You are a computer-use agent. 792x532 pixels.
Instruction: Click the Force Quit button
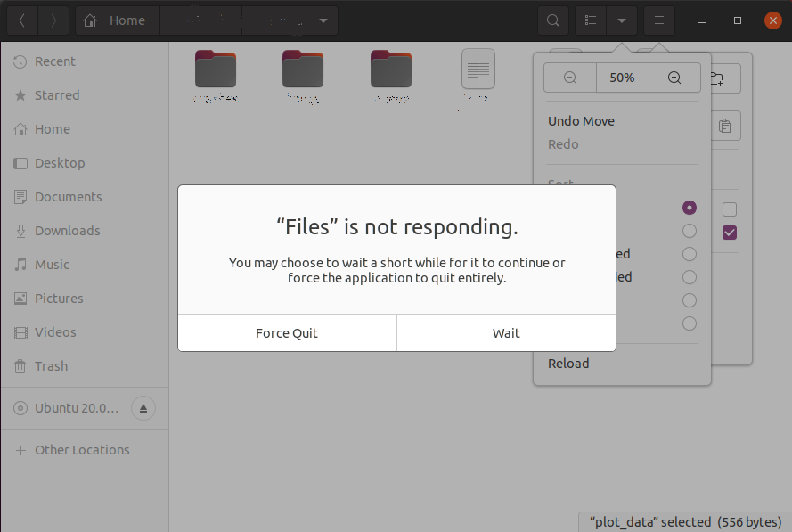287,333
